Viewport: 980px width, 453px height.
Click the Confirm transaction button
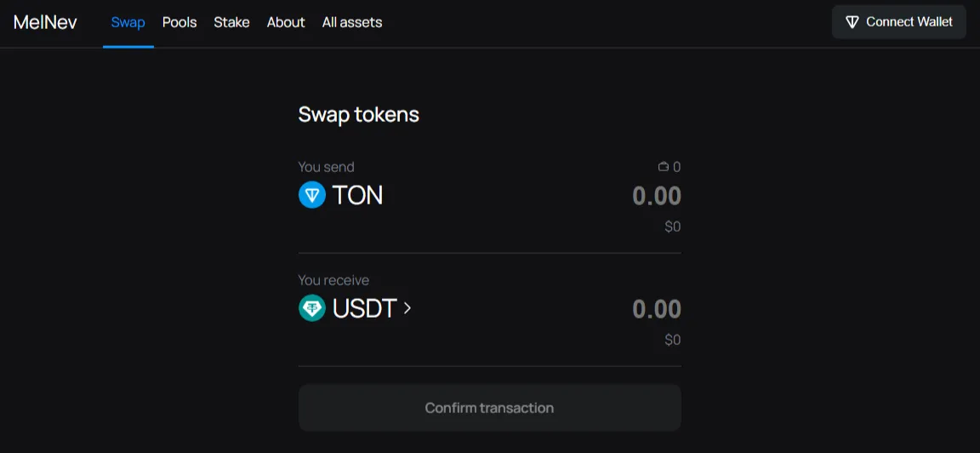[489, 408]
